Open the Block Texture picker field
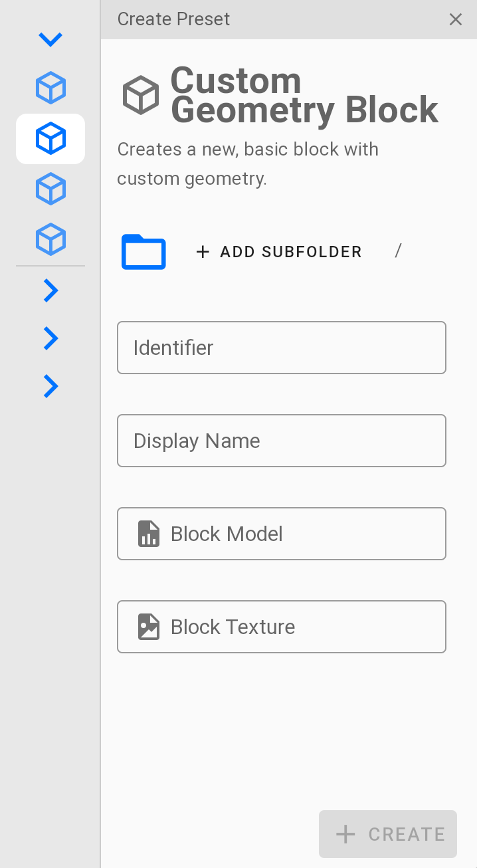Screen dimensions: 477x868 (x=281, y=626)
